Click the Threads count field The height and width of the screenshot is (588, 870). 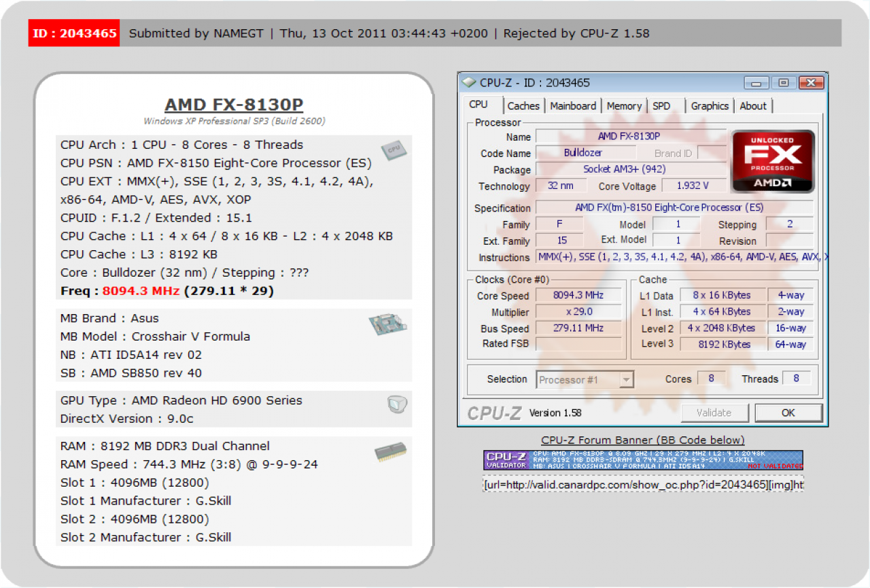point(796,379)
